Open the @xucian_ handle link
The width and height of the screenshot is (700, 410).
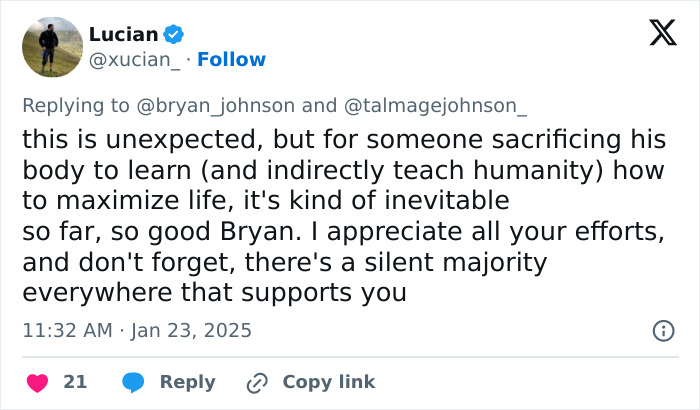(x=135, y=60)
